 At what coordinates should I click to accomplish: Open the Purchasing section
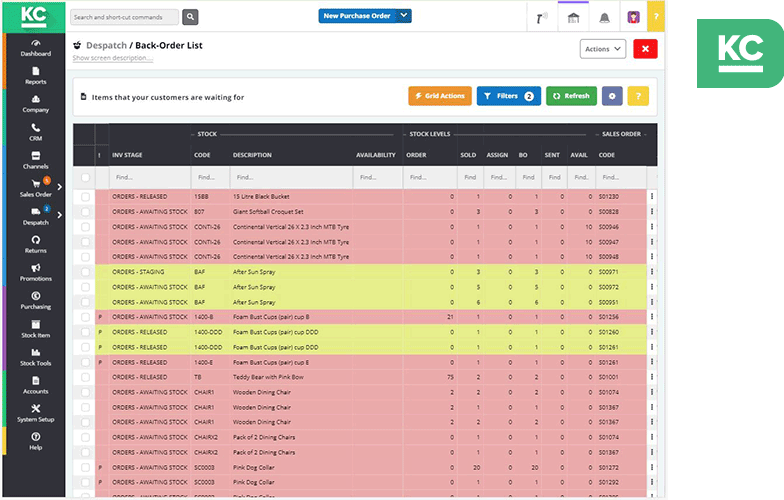[36, 300]
